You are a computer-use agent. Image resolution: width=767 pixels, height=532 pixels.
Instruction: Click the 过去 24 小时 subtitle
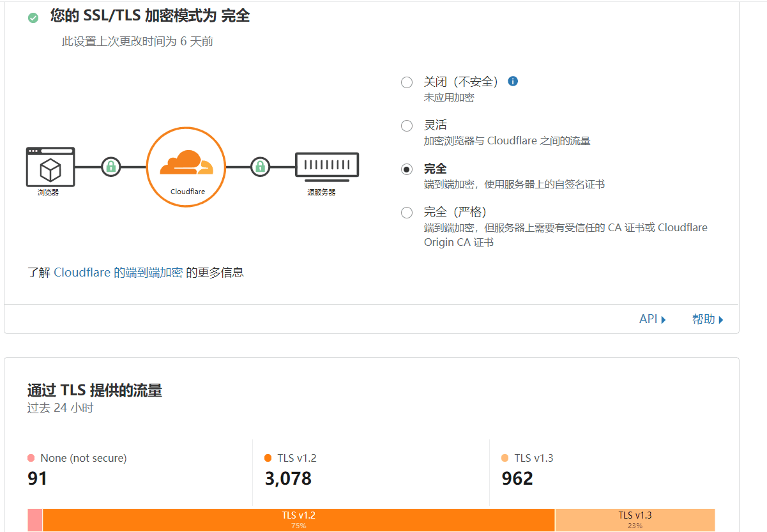[x=61, y=407]
